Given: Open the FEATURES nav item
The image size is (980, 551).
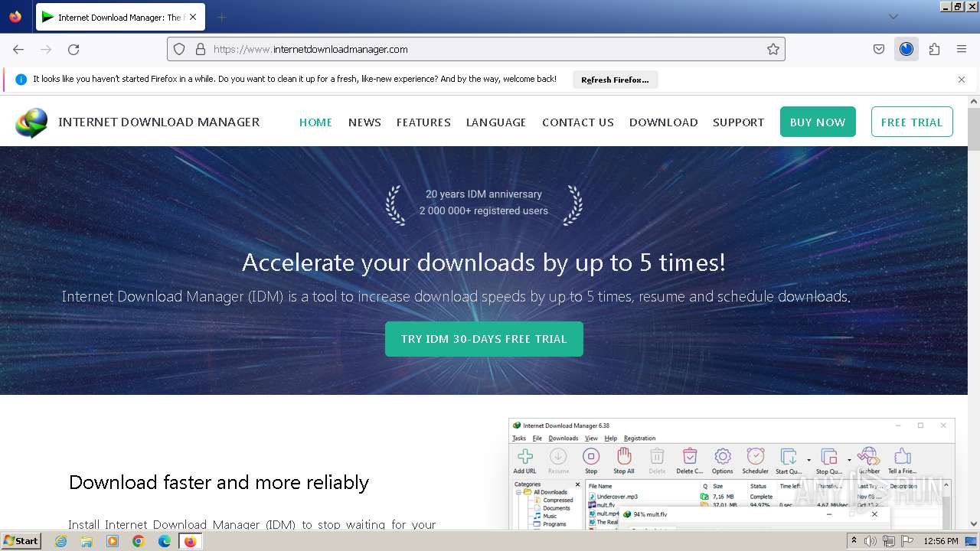Looking at the screenshot, I should [423, 122].
